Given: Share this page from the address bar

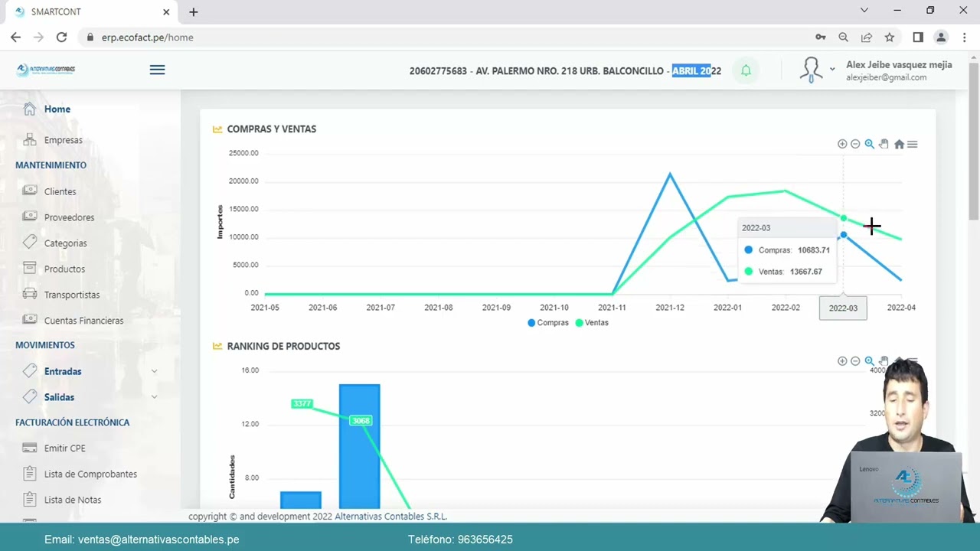Looking at the screenshot, I should pos(866,37).
